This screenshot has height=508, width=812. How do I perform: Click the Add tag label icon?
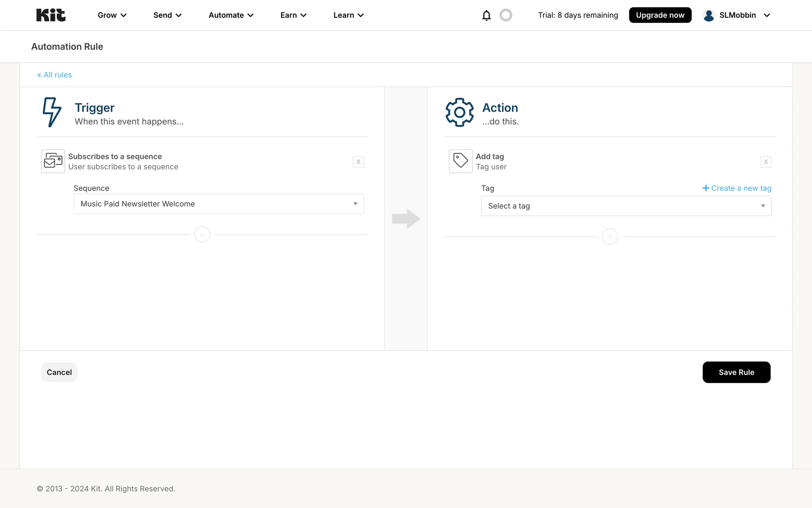coord(460,161)
